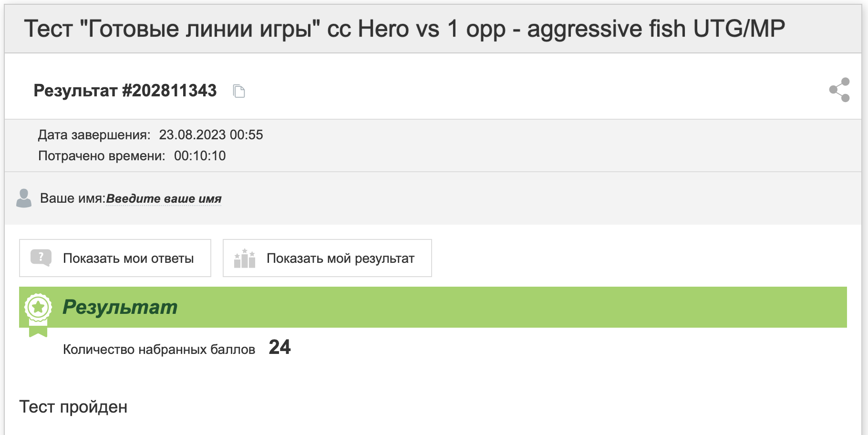Copy the result number with the copy icon
The height and width of the screenshot is (435, 868).
239,91
